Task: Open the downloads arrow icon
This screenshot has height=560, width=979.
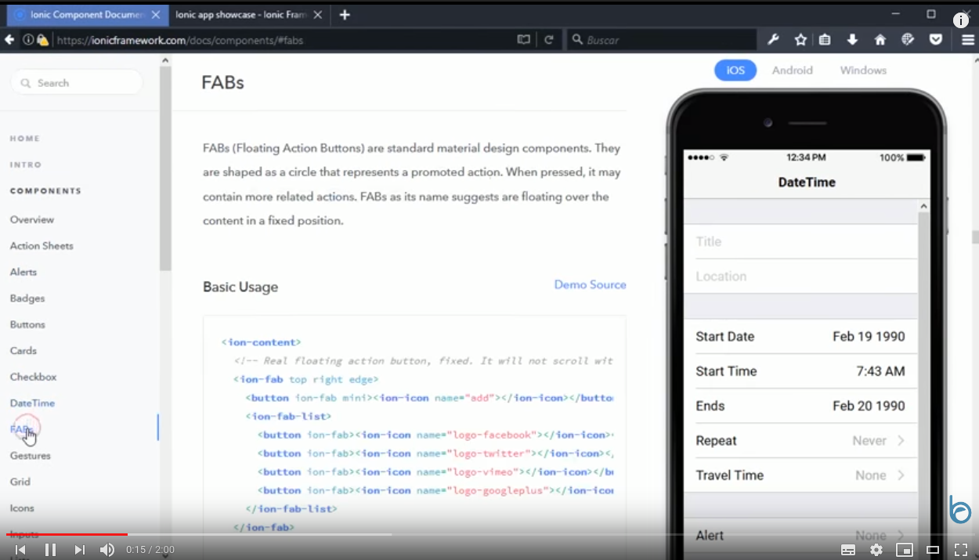Action: coord(852,40)
